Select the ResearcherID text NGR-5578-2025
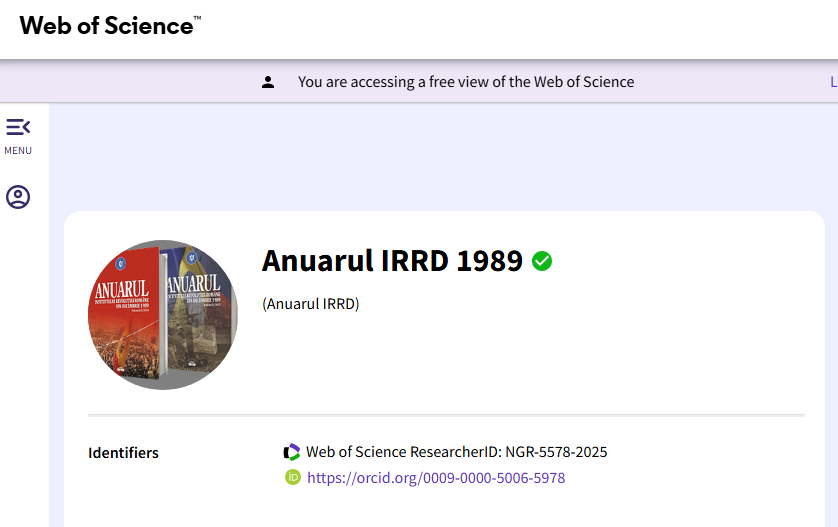838x527 pixels. 556,452
